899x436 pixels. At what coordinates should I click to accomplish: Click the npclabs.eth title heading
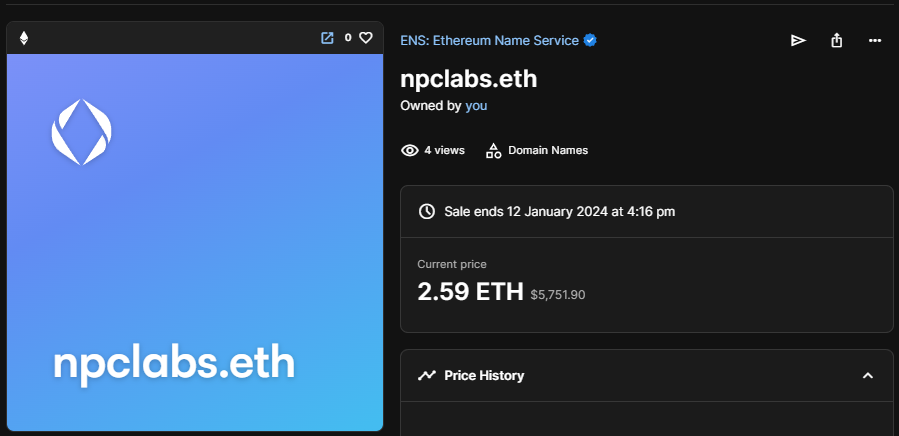(468, 79)
